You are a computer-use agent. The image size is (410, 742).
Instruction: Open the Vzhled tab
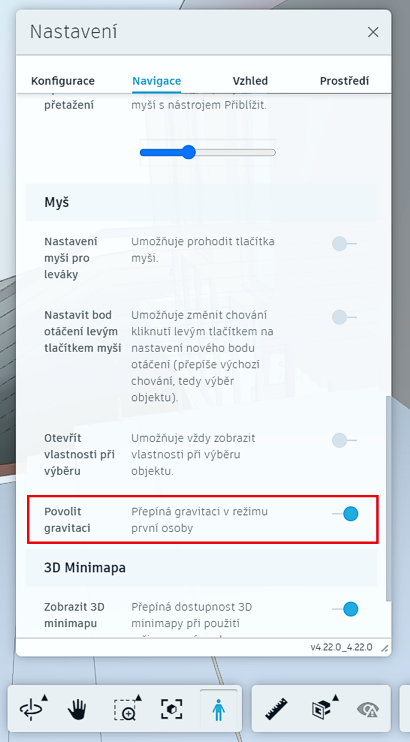tap(250, 81)
